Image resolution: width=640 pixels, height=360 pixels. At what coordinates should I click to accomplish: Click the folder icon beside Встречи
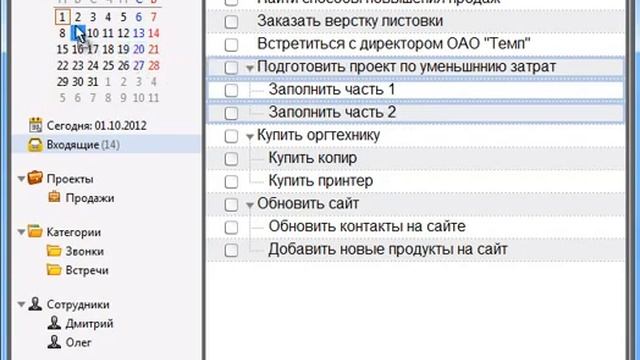[54, 269]
